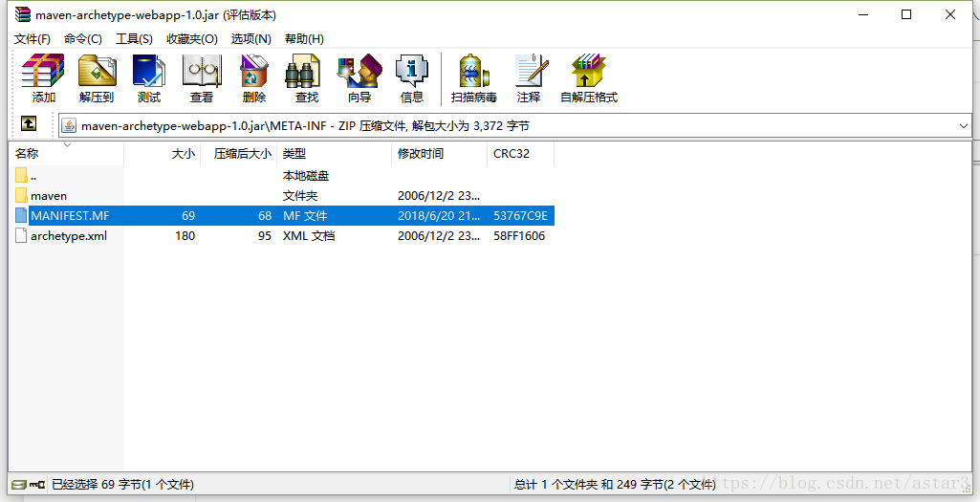Click the 信息 (Info) toolbar icon

click(412, 71)
